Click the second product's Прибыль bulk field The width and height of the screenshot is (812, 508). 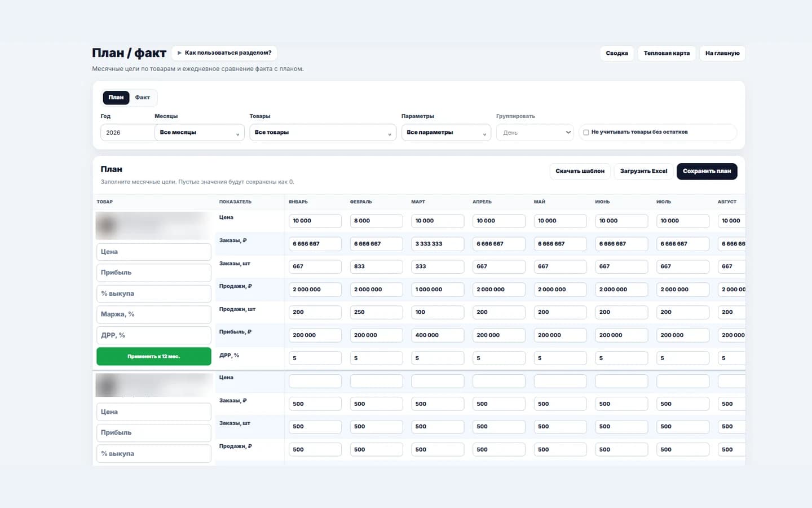click(154, 433)
